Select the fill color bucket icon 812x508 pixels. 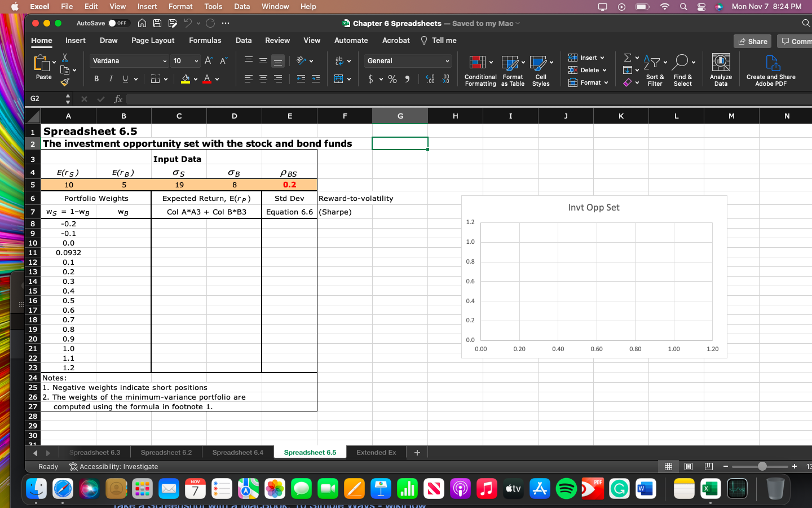pyautogui.click(x=188, y=78)
